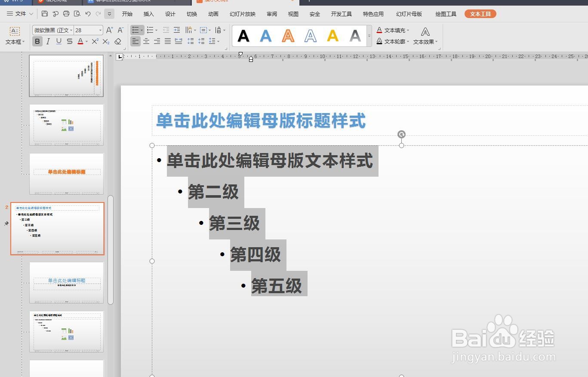The image size is (588, 377).
Task: Toggle Underline formatting
Action: tap(58, 41)
